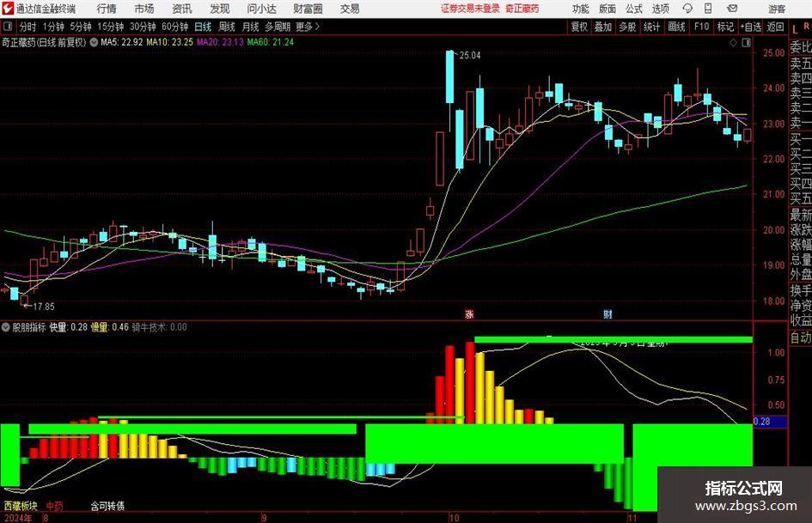Click the 财 marker on chart
812x523 pixels.
[607, 313]
